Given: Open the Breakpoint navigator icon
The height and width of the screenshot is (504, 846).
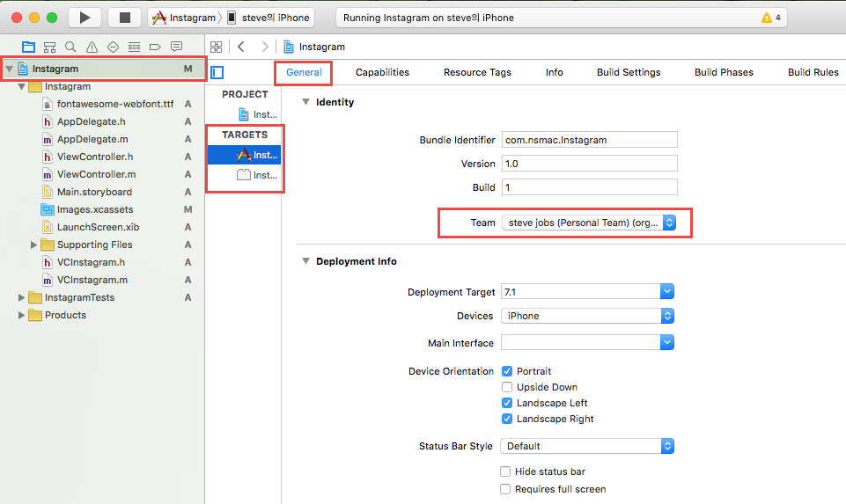Looking at the screenshot, I should click(x=155, y=47).
